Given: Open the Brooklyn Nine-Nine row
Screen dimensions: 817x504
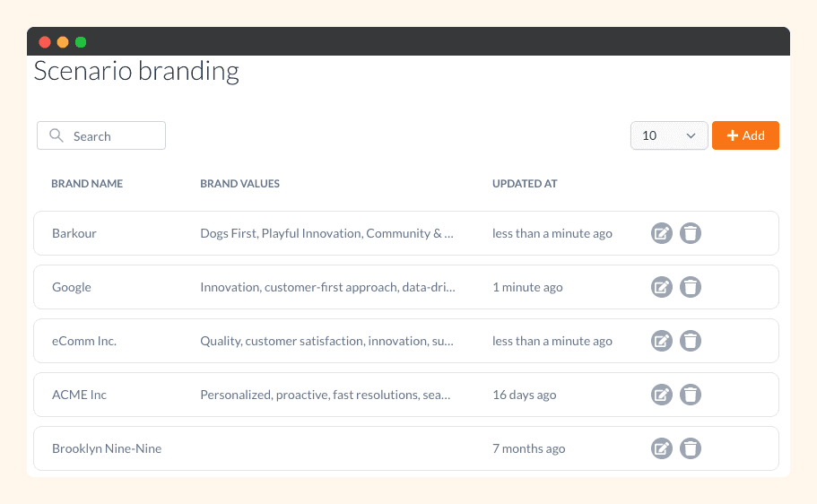Looking at the screenshot, I should 107,448.
